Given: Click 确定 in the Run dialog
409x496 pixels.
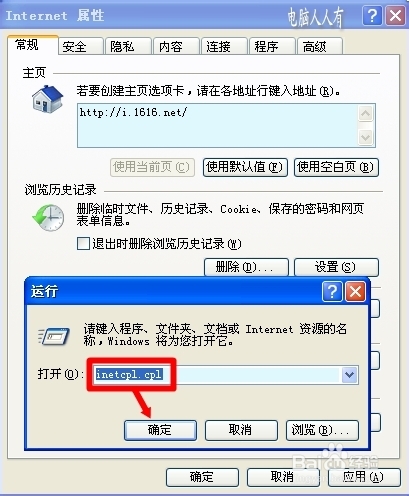Looking at the screenshot, I should click(x=160, y=430).
